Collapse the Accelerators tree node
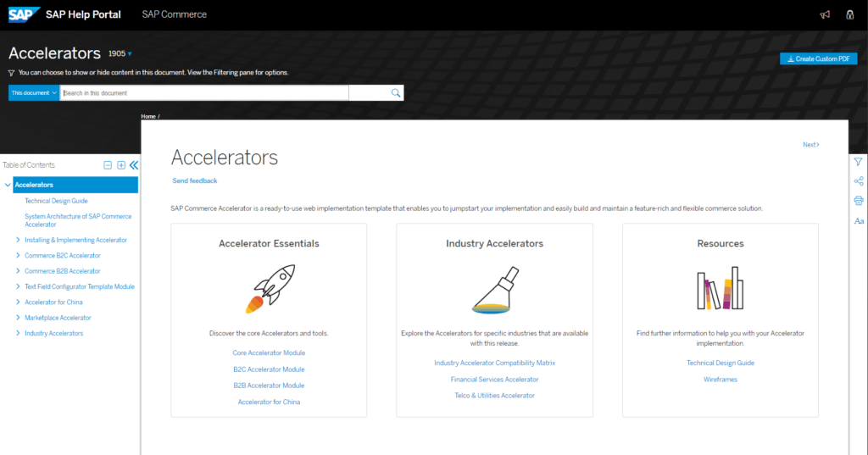The image size is (868, 455). (x=8, y=185)
